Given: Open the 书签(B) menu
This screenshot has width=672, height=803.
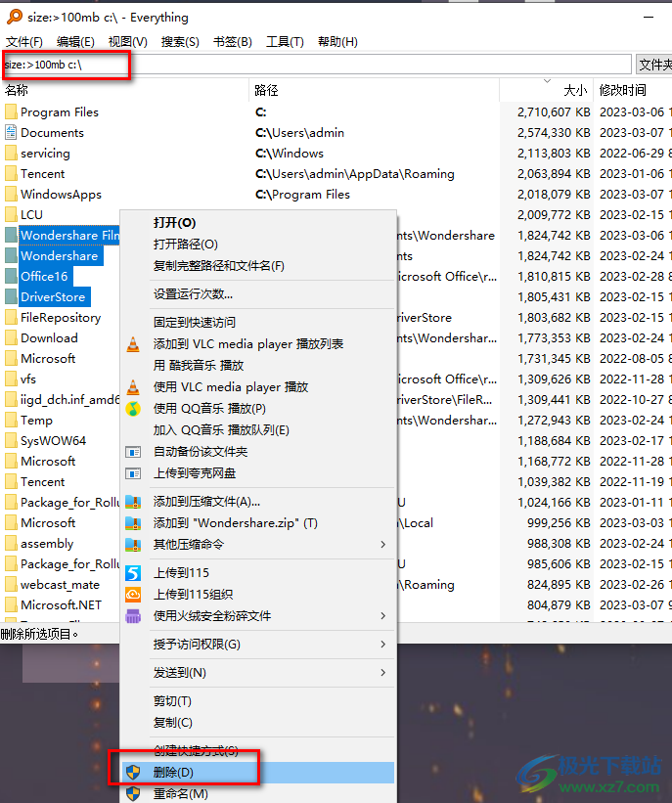Looking at the screenshot, I should point(233,41).
